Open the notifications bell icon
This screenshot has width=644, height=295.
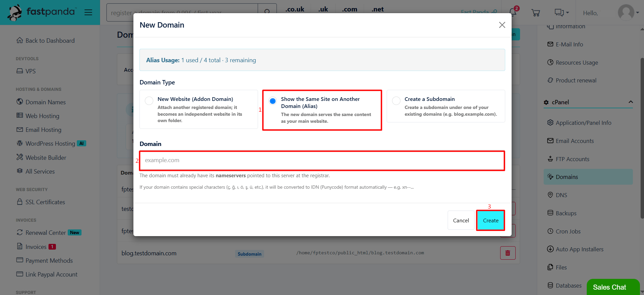(x=513, y=12)
